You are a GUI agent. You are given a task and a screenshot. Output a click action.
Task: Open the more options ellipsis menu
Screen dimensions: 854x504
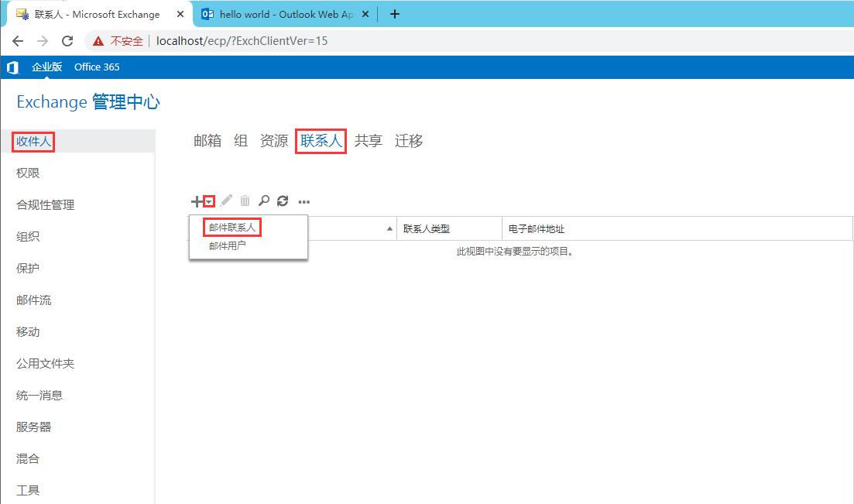click(304, 201)
